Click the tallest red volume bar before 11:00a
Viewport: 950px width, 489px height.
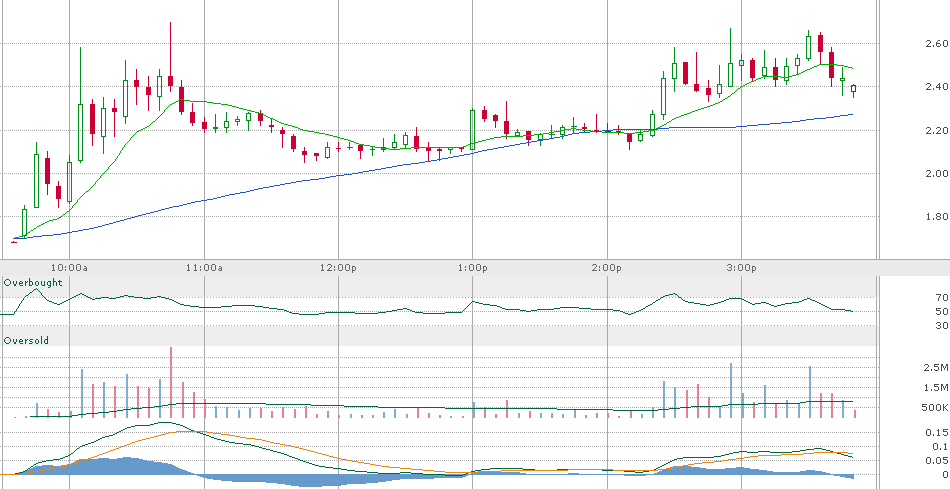pyautogui.click(x=171, y=382)
